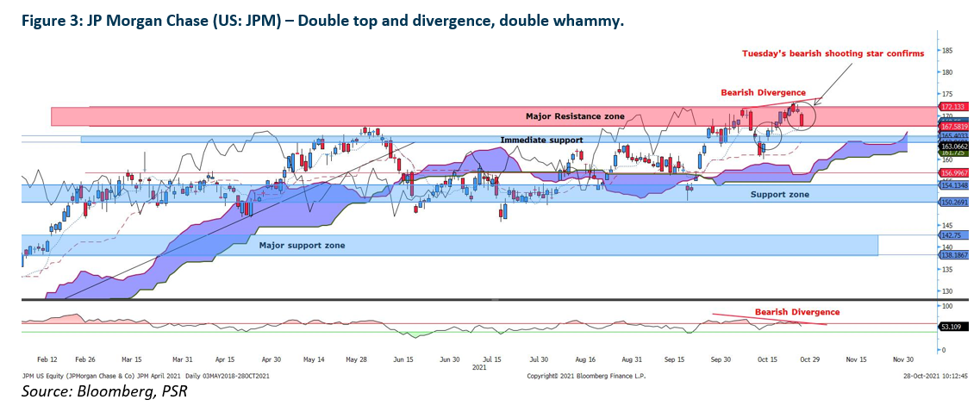Image resolution: width=980 pixels, height=406 pixels.
Task: Select the 'Bearish Divergence' label in the RSI panel
Action: pos(797,312)
